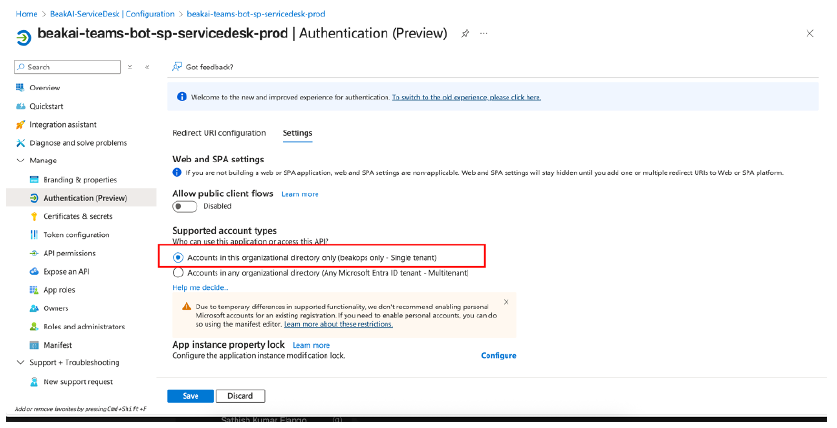837x428 pixels.
Task: Click the Home breadcrumb link
Action: [x=27, y=14]
